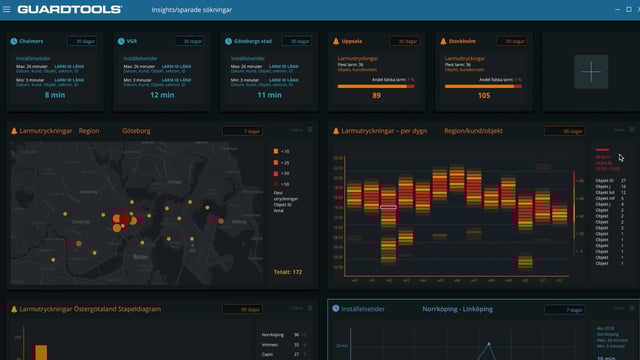Image resolution: width=640 pixels, height=360 pixels.
Task: Click the '89' count on Uppsala card
Action: click(x=376, y=96)
